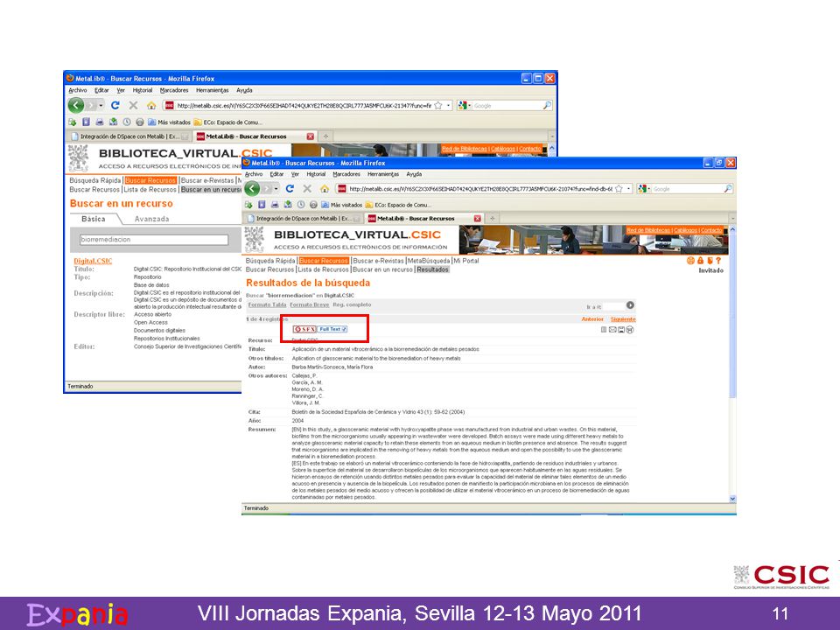Click the Contacto link in the front window's banner
Screen dimensions: 840x630
tap(711, 230)
